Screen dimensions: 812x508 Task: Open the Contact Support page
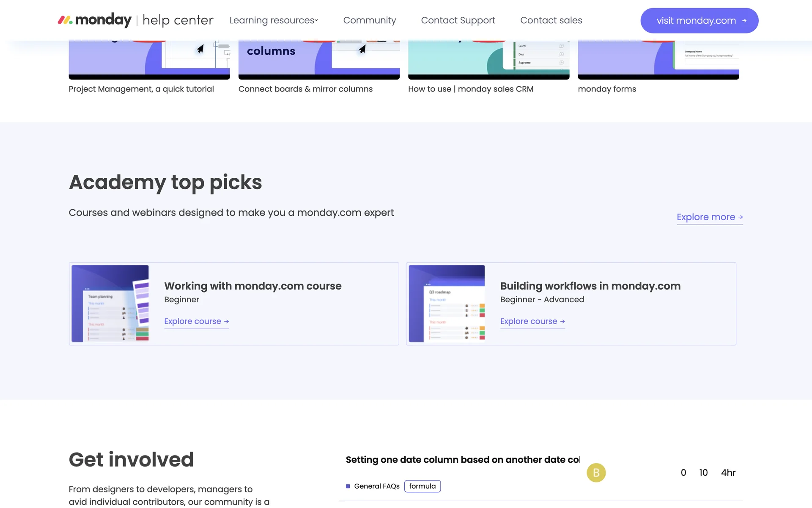tap(458, 20)
